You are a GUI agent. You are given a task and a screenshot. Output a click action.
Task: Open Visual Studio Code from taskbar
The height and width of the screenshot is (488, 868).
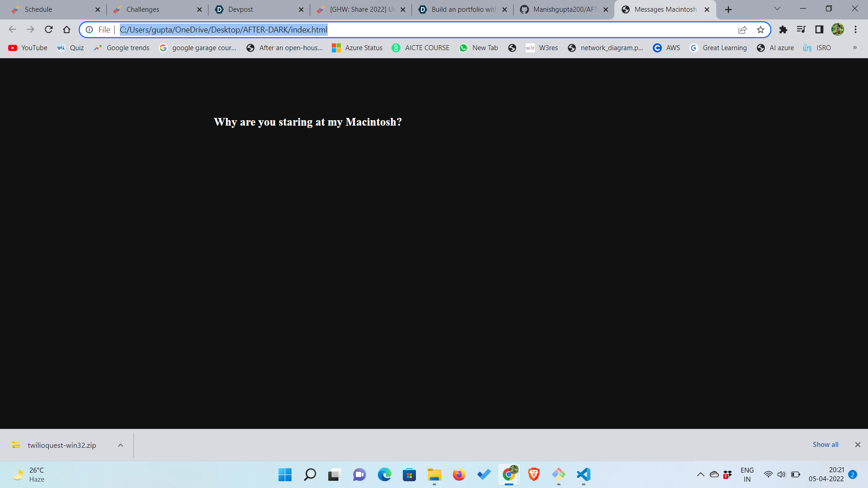click(x=583, y=474)
